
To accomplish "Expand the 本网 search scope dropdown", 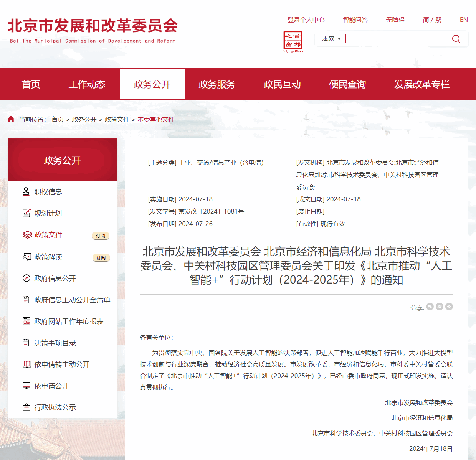I will (x=331, y=39).
